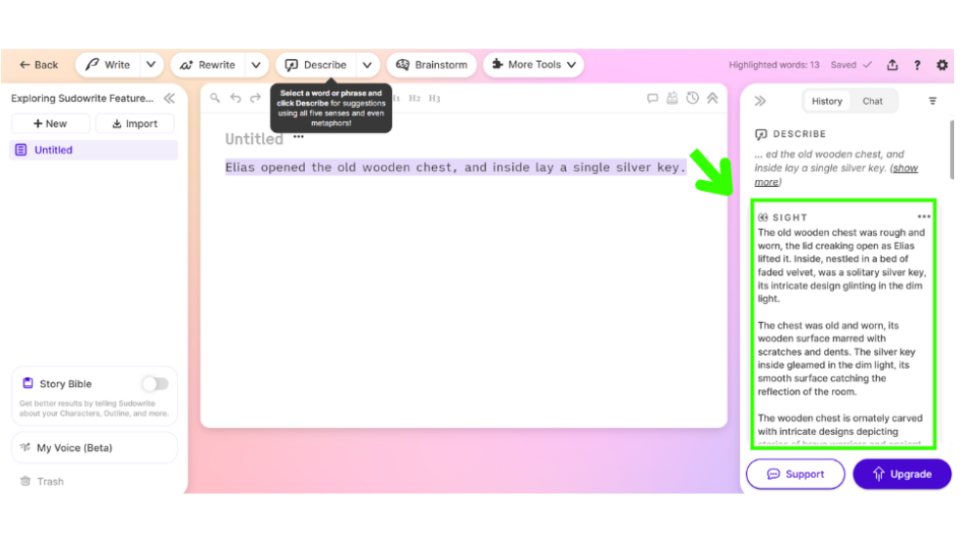The width and height of the screenshot is (960, 540).
Task: Click the Exploring Sudowrite Feature project title
Action: coord(82,99)
